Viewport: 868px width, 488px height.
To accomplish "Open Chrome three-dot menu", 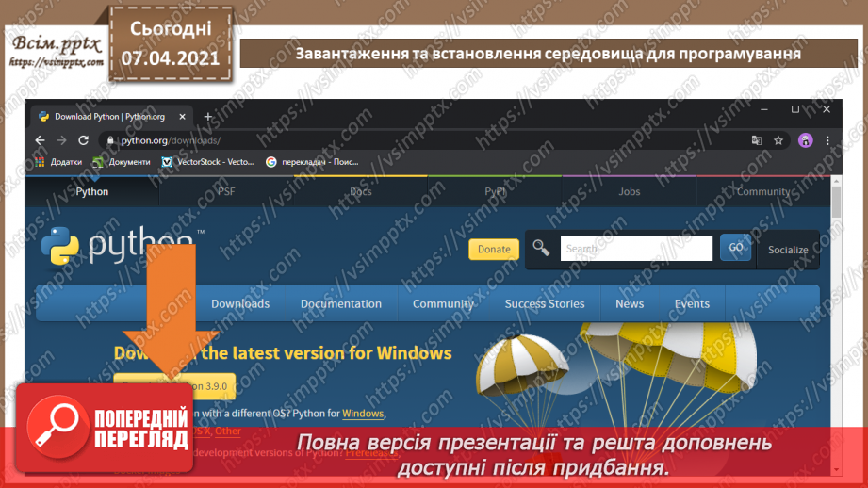I will coord(827,140).
